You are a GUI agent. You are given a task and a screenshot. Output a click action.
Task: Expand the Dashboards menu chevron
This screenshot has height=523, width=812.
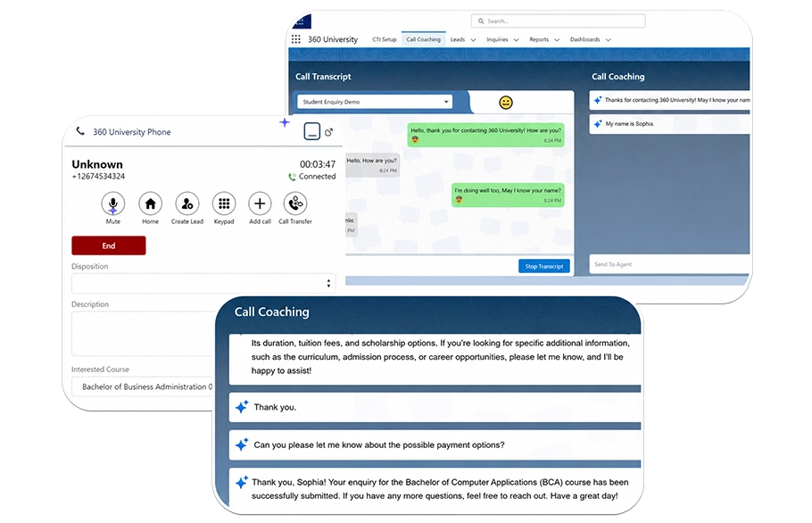tap(608, 40)
